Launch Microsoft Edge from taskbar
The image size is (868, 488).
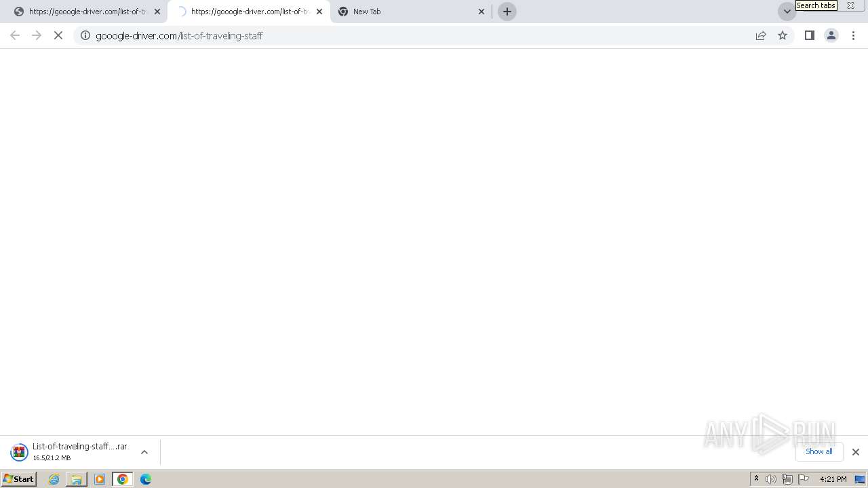point(146,479)
